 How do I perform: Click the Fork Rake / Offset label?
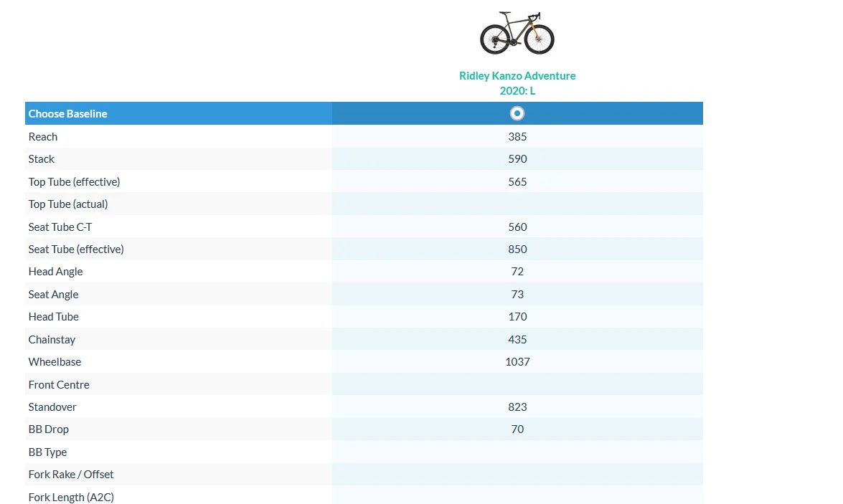point(71,475)
